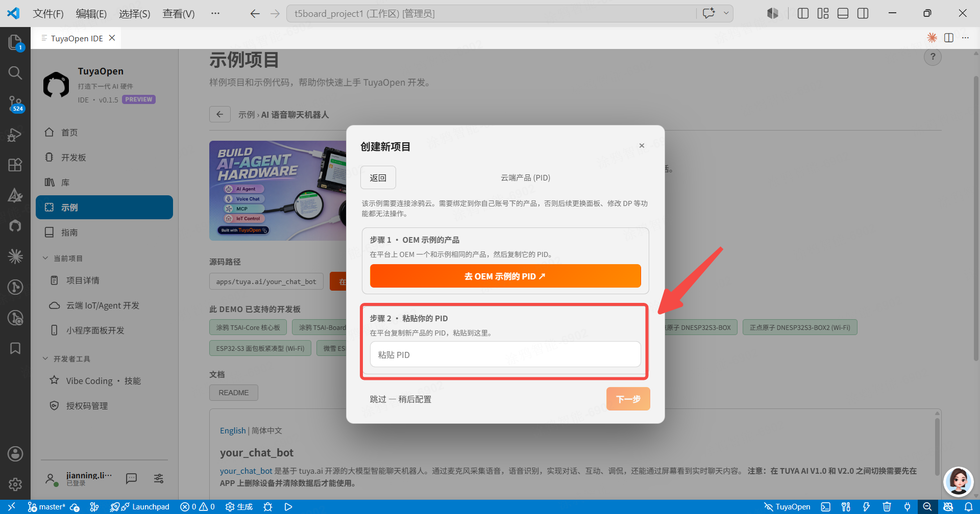Click the wrench tools icon in status bar

pyautogui.click(x=846, y=507)
